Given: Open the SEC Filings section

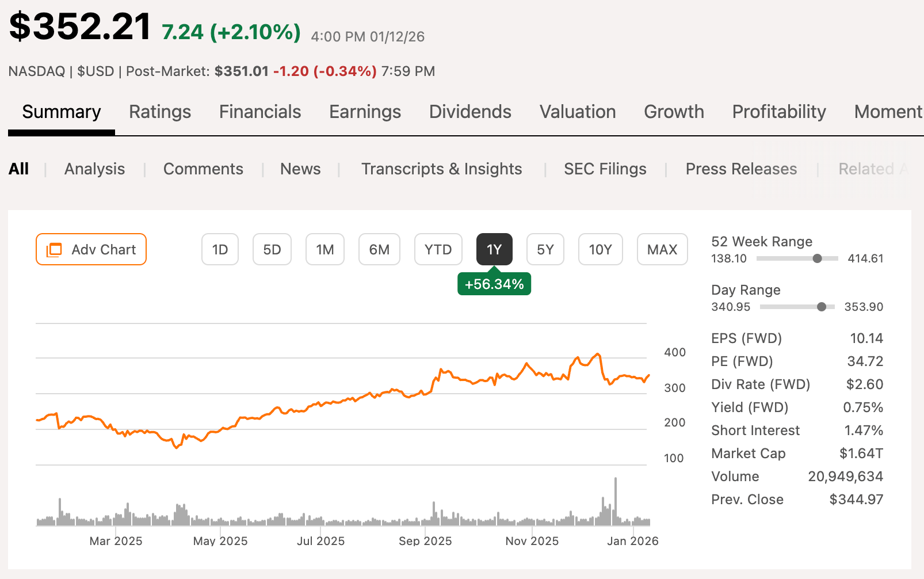Looking at the screenshot, I should 605,169.
